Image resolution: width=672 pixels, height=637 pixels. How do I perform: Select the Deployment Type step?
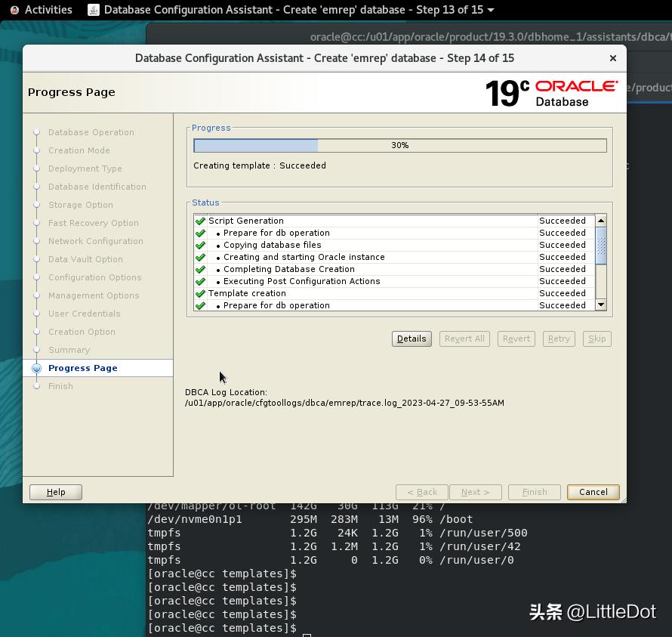coord(85,169)
